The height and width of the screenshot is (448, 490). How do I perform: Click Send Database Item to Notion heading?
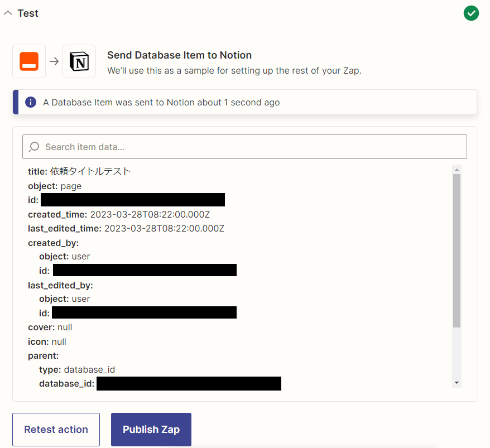point(179,55)
